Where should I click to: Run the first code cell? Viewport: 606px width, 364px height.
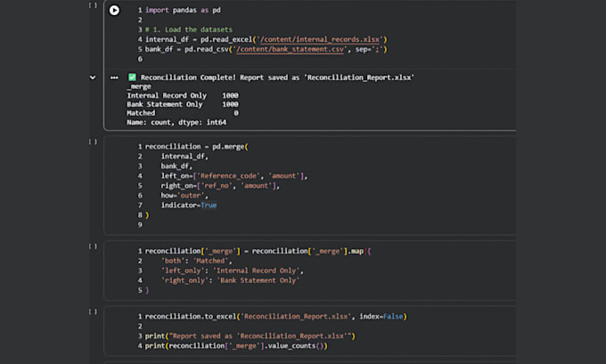[114, 10]
